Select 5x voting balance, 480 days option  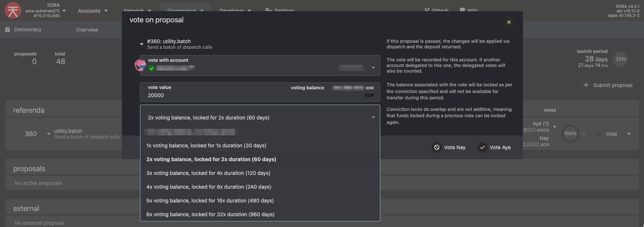click(260, 201)
